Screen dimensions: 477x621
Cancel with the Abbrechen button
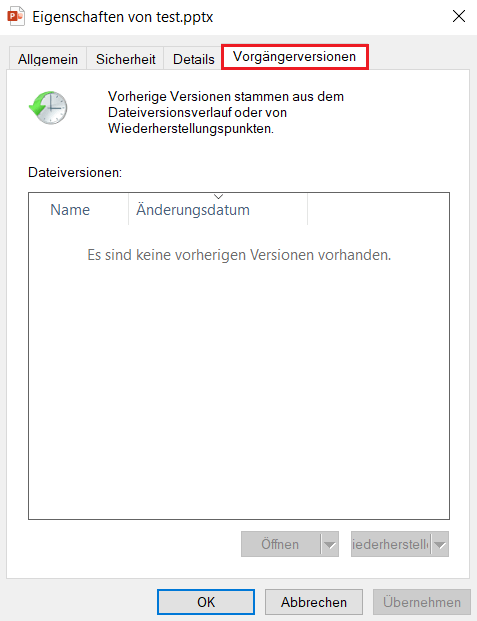point(314,602)
